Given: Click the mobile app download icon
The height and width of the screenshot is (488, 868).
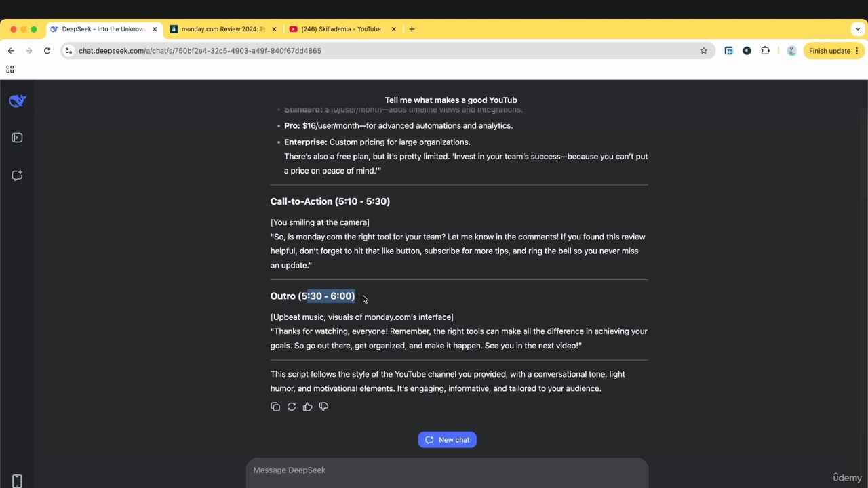Looking at the screenshot, I should pyautogui.click(x=17, y=481).
